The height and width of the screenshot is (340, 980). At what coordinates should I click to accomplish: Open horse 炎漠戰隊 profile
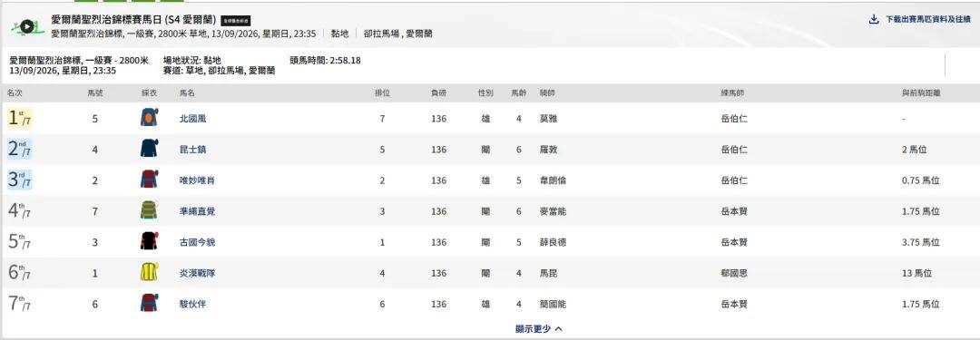(197, 273)
